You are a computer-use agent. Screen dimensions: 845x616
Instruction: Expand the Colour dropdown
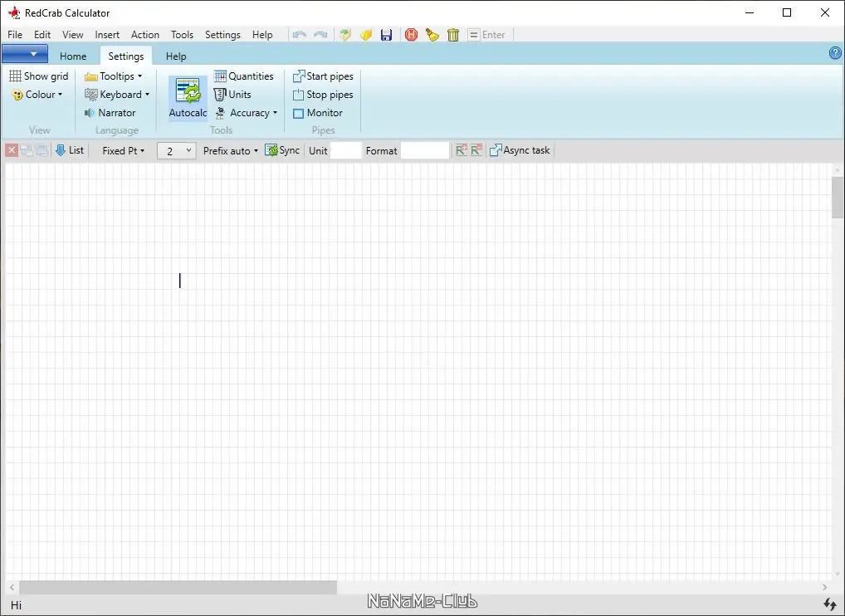tap(37, 95)
